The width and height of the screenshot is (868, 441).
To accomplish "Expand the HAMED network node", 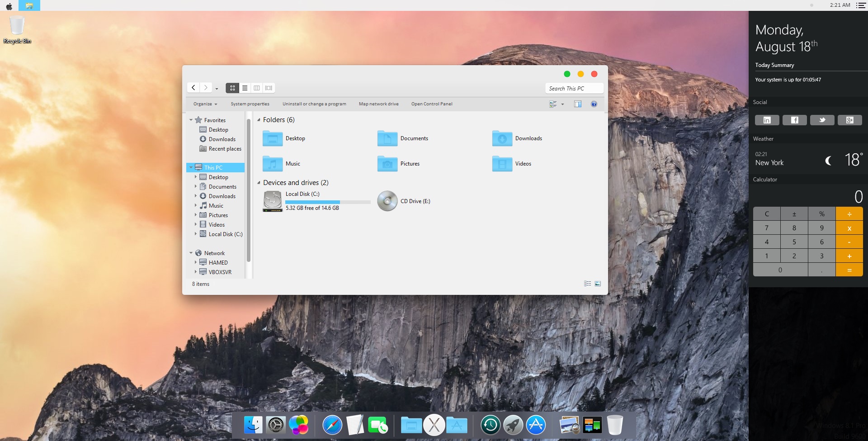I will coord(195,262).
